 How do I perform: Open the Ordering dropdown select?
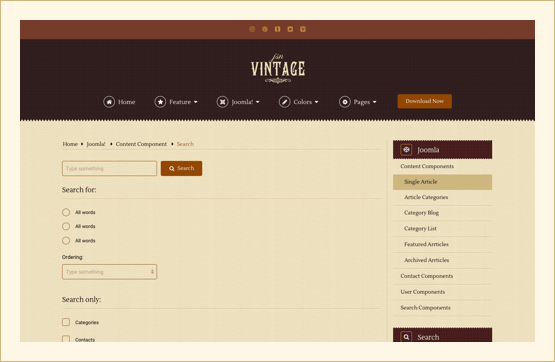point(109,272)
